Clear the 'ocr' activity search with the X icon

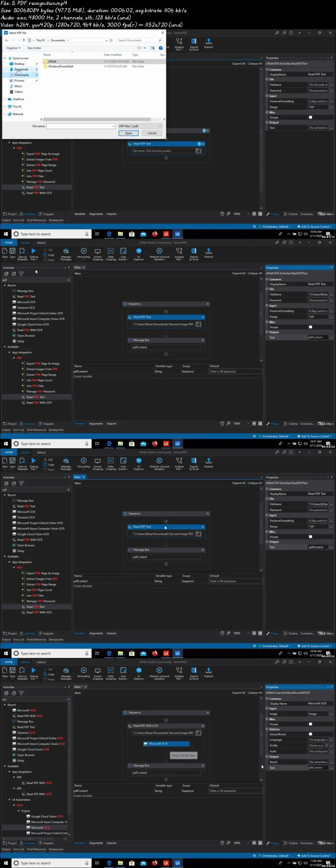coord(69,700)
